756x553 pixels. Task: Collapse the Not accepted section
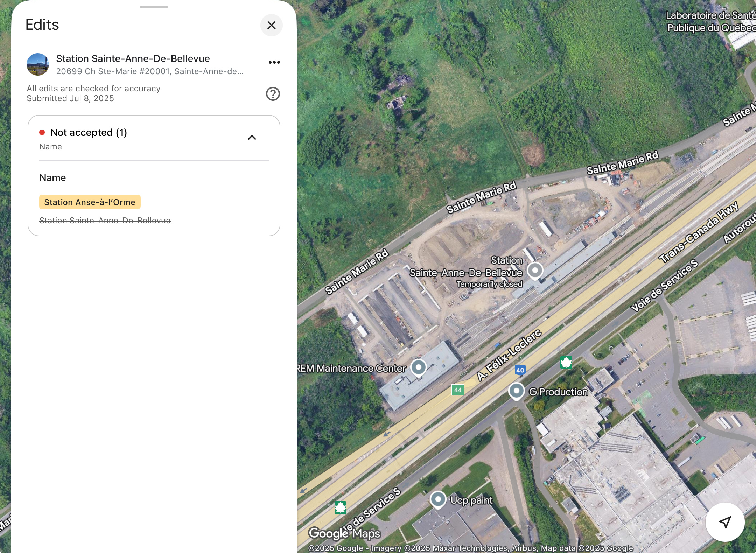pos(252,138)
